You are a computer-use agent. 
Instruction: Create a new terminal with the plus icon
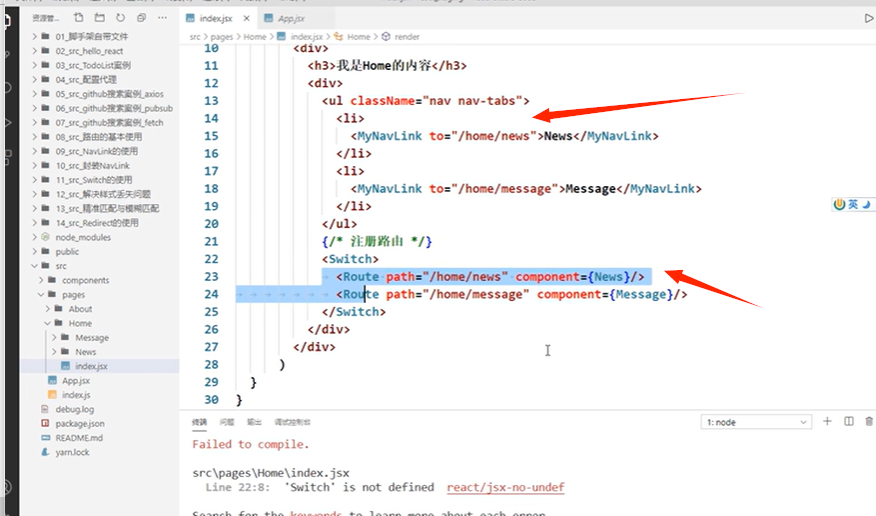coord(827,421)
